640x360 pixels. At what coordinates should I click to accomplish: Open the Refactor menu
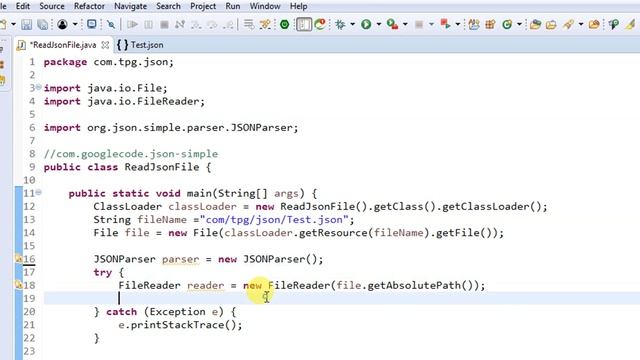click(89, 7)
